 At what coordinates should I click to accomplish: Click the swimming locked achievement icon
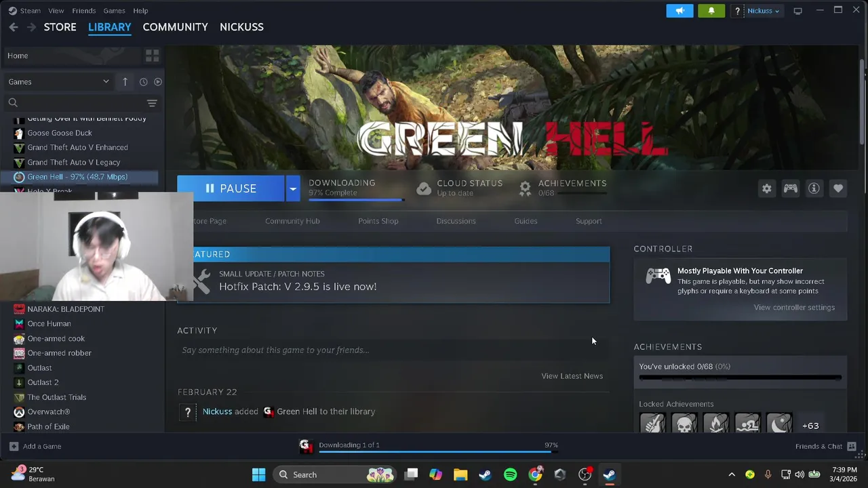(x=747, y=424)
